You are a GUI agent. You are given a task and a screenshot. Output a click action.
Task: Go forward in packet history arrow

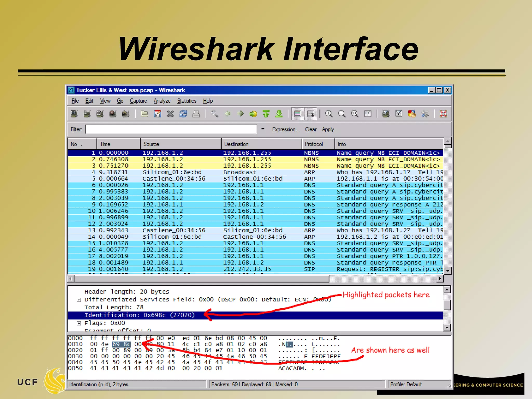[241, 114]
